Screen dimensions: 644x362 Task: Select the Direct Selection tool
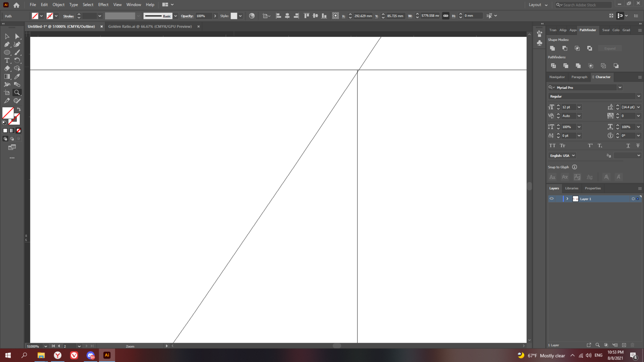(17, 36)
